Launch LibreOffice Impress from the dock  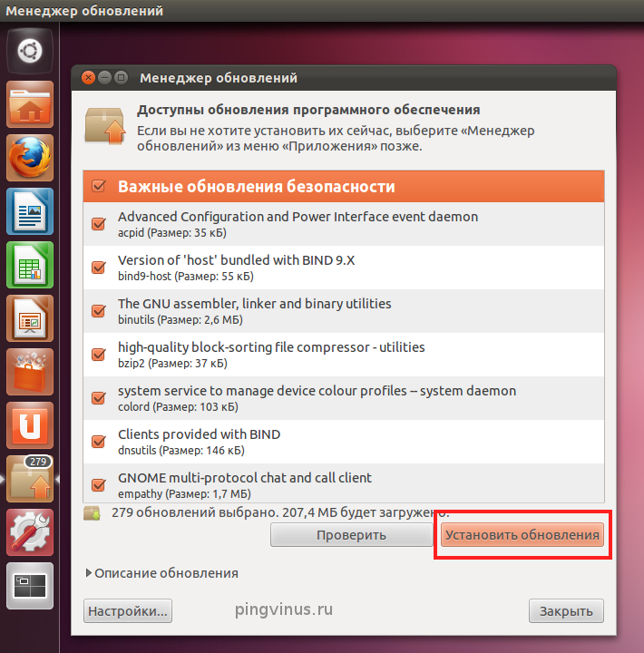pos(30,318)
